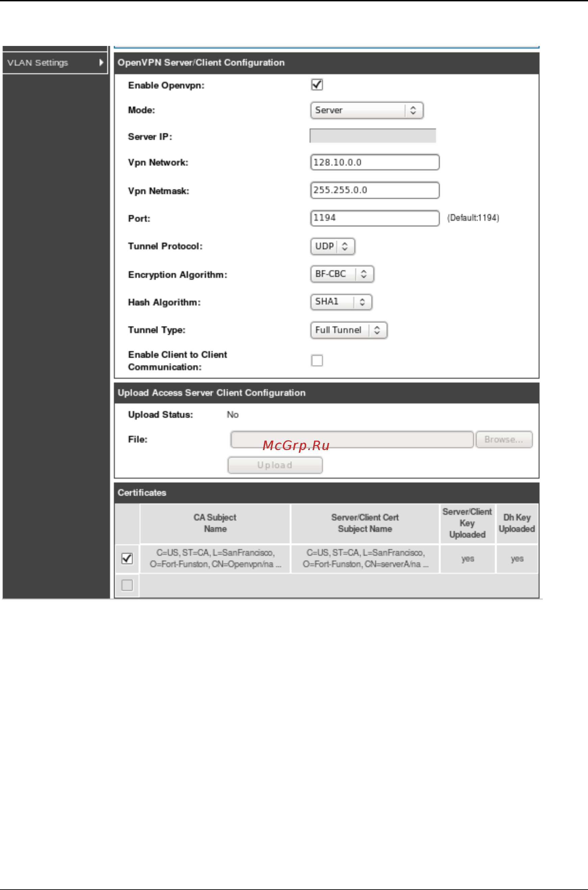This screenshot has height=890, width=588.
Task: Uncheck the certificate row checkbox for Fort-Funston
Action: click(127, 559)
